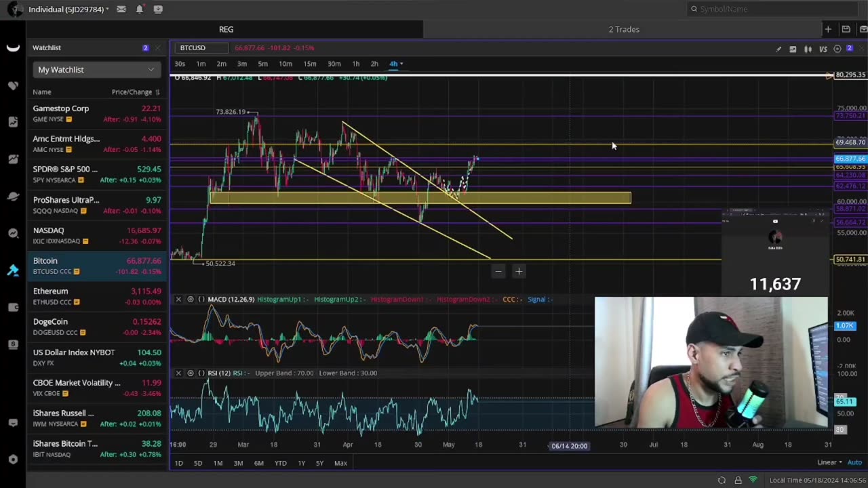Screen dimensions: 868x488
Task: Set chart range to 1M
Action: [x=218, y=463]
